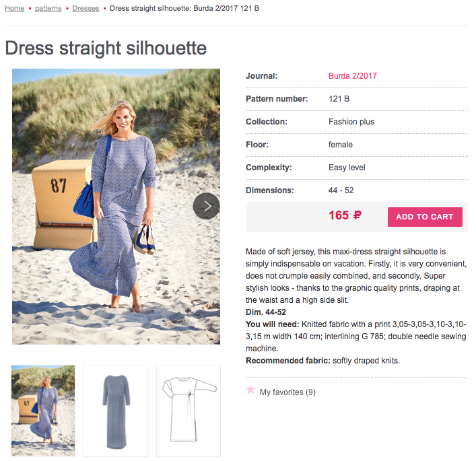This screenshot has width=476, height=461.
Task: Click the Easy level complexity value
Action: click(347, 168)
